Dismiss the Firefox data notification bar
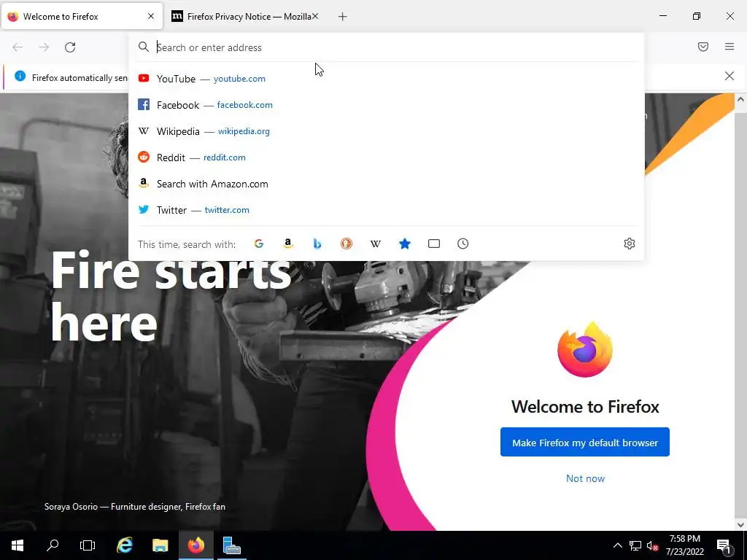This screenshot has width=747, height=560. [x=729, y=76]
